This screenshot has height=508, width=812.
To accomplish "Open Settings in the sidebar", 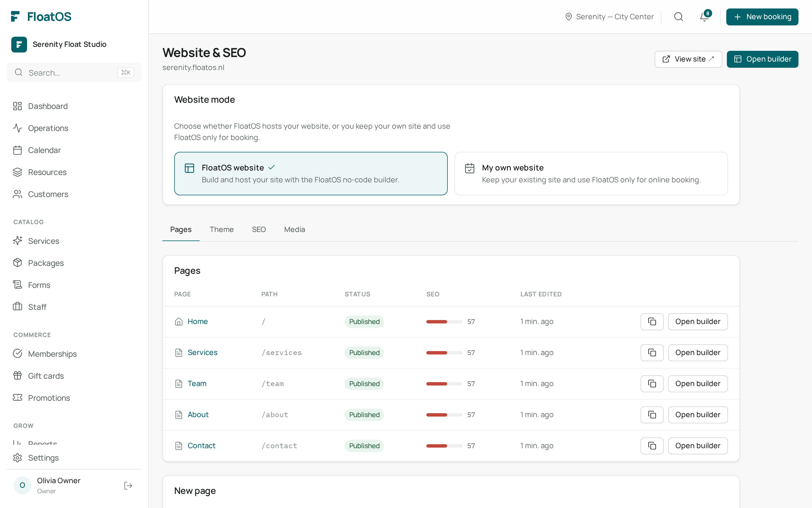I will tap(74, 457).
